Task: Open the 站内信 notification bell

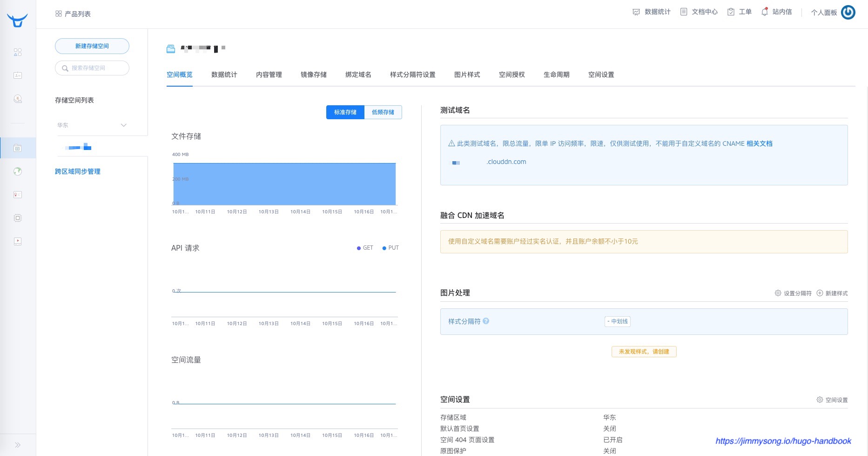Action: point(776,12)
